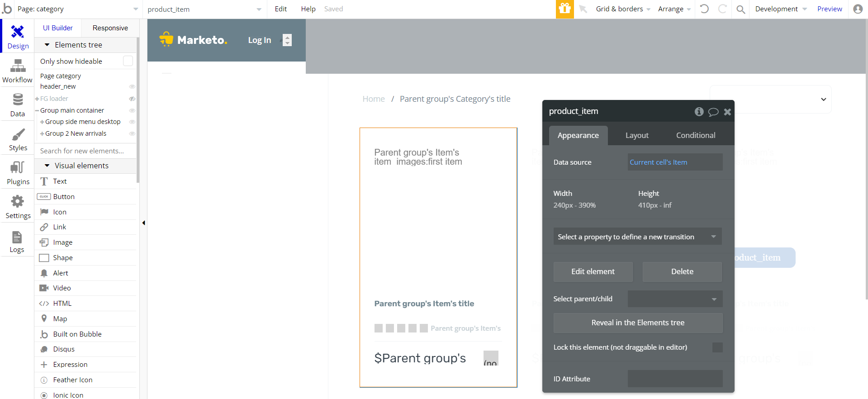
Task: Open the product_item element selector dropdown
Action: tap(204, 9)
